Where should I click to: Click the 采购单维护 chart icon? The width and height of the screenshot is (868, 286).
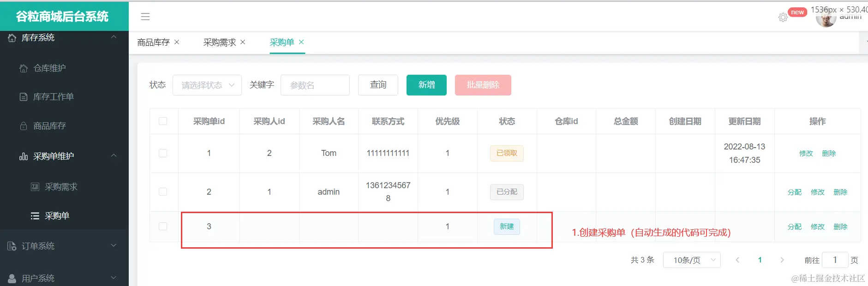[24, 156]
